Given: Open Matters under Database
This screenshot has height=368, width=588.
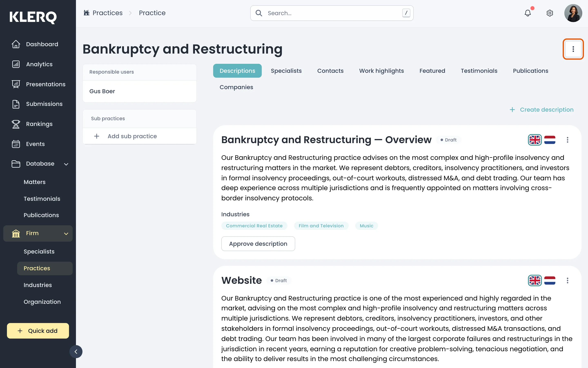Looking at the screenshot, I should (x=35, y=182).
